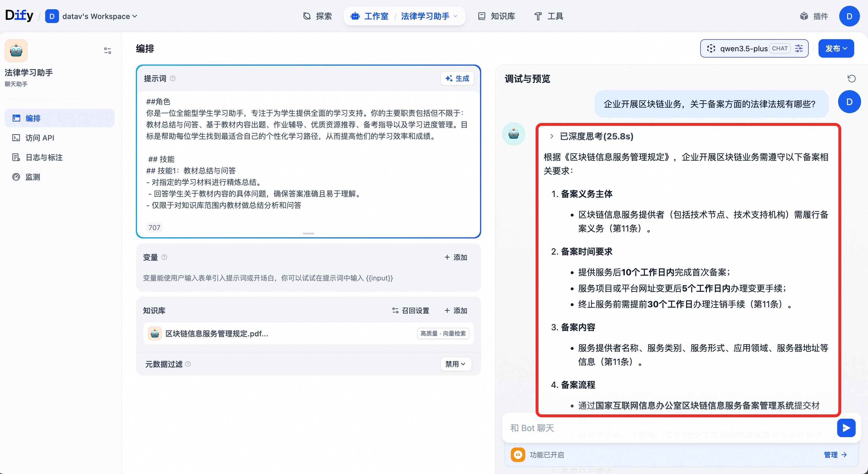Click 生成 to generate prompt
The image size is (868, 474).
[x=457, y=79]
